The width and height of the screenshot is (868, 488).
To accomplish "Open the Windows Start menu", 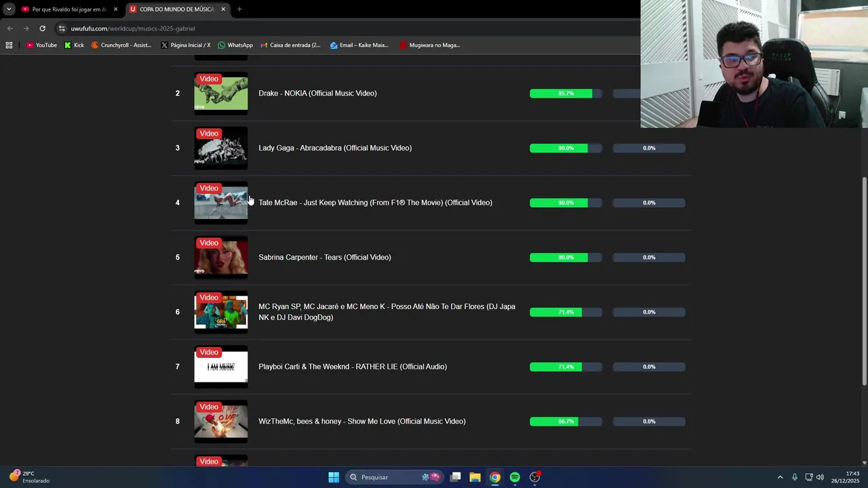I will [334, 477].
